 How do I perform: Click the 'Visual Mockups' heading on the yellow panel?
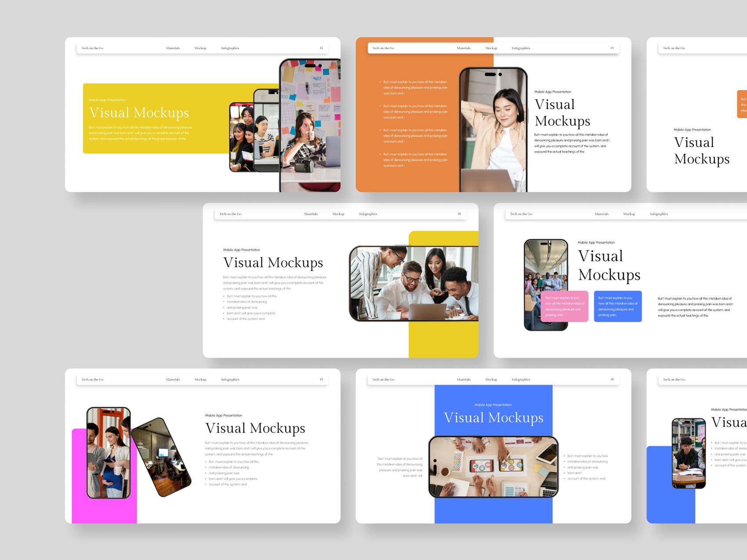click(x=139, y=113)
